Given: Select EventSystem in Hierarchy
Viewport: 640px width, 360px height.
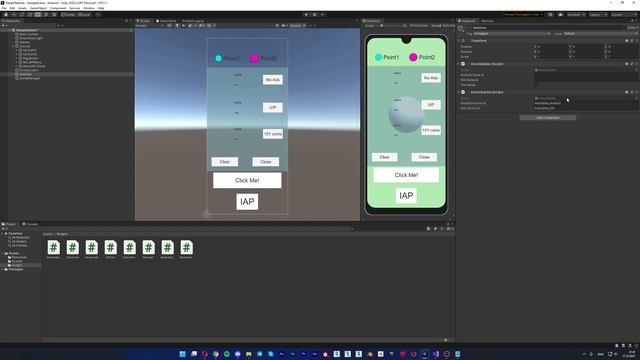Looking at the screenshot, I should (x=29, y=70).
